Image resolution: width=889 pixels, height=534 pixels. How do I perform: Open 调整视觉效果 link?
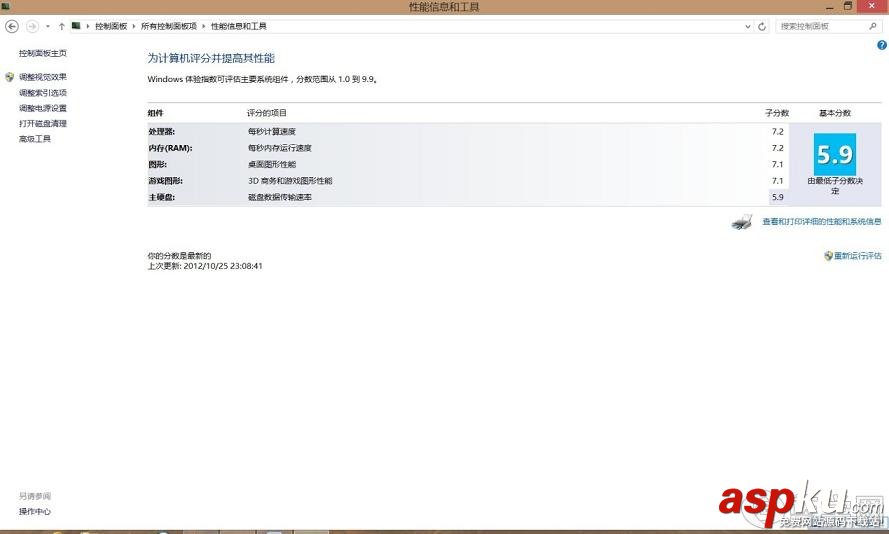coord(43,77)
